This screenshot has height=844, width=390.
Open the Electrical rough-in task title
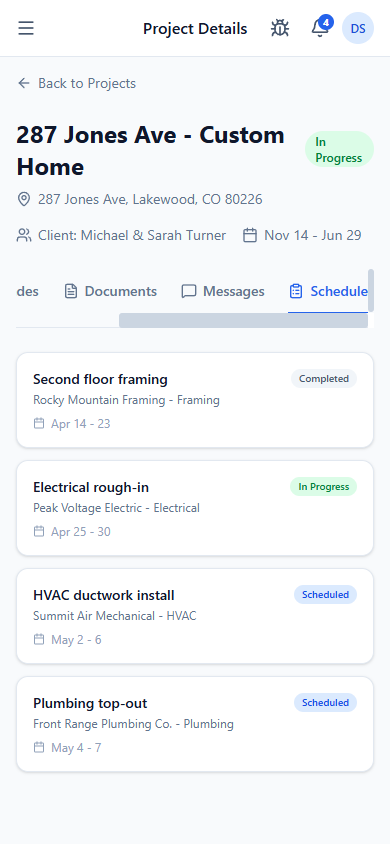[91, 488]
